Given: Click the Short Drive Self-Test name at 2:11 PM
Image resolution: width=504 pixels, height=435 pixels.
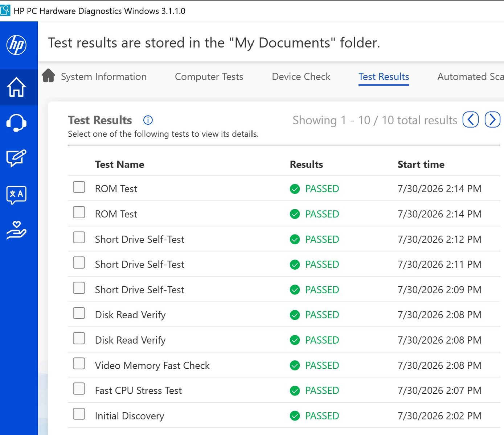Looking at the screenshot, I should (140, 264).
